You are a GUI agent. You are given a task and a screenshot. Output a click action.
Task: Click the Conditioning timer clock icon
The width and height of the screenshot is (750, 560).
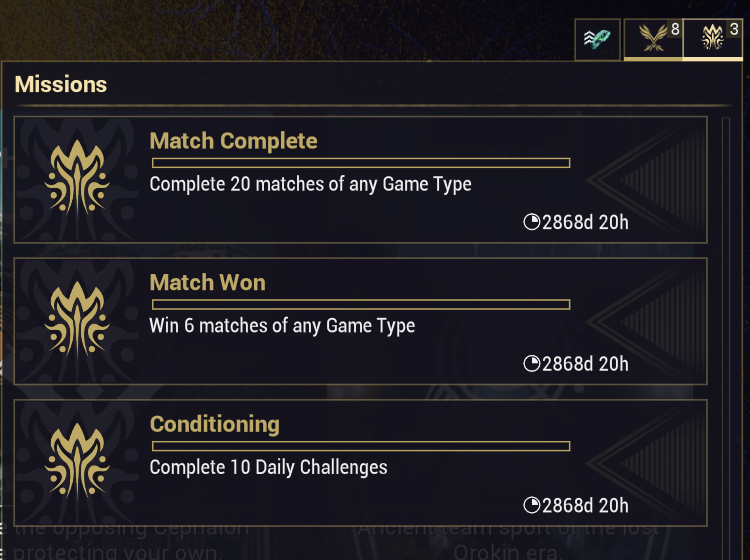(x=532, y=505)
